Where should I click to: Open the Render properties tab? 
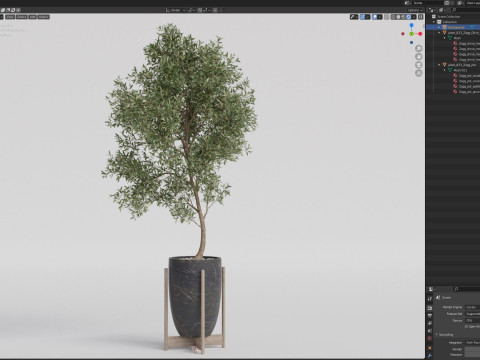[430, 308]
